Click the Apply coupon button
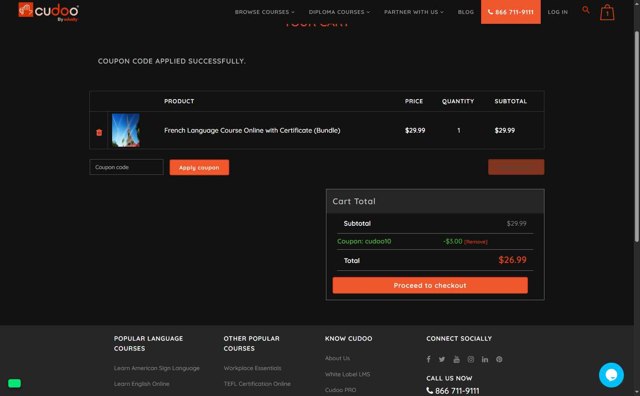Screen dimensions: 640x396 [199, 167]
